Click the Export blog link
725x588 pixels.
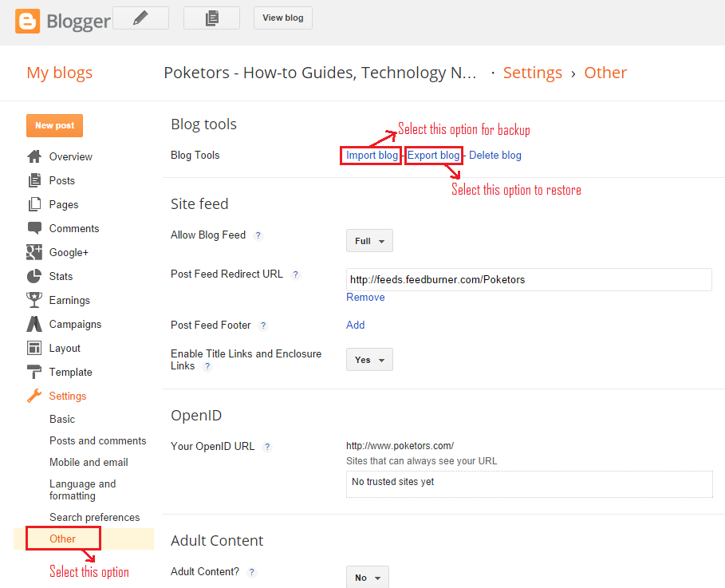[433, 156]
